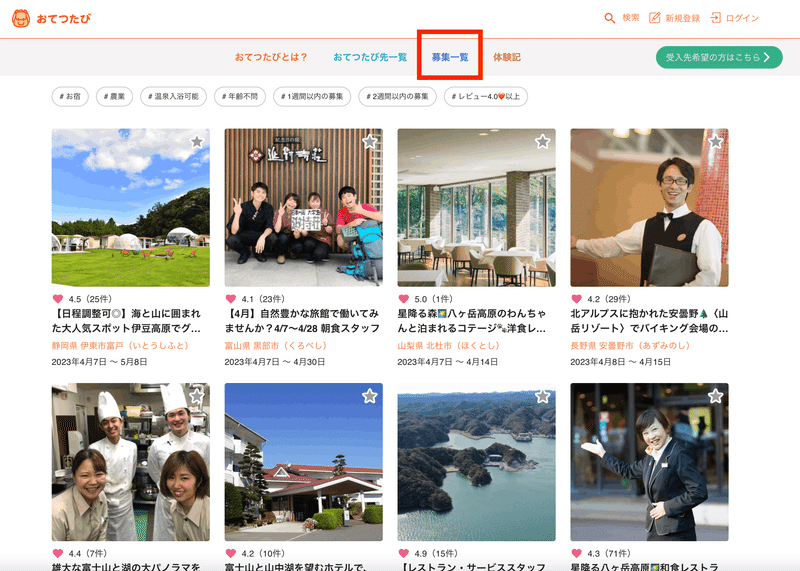Open the four people peace-sign photo

[x=304, y=208]
